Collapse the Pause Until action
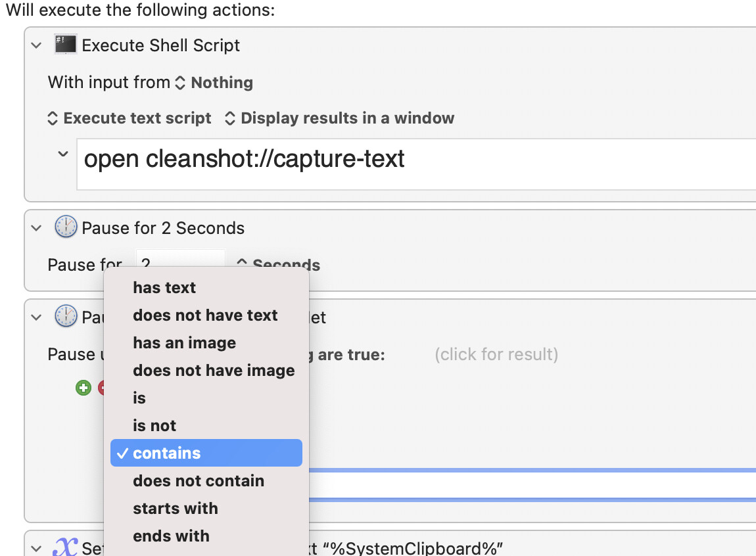This screenshot has height=556, width=756. 36,317
